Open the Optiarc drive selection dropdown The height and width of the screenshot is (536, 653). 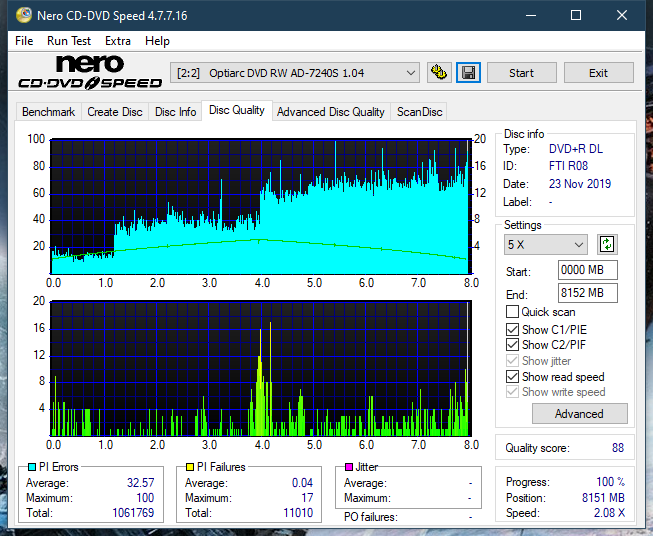(294, 73)
